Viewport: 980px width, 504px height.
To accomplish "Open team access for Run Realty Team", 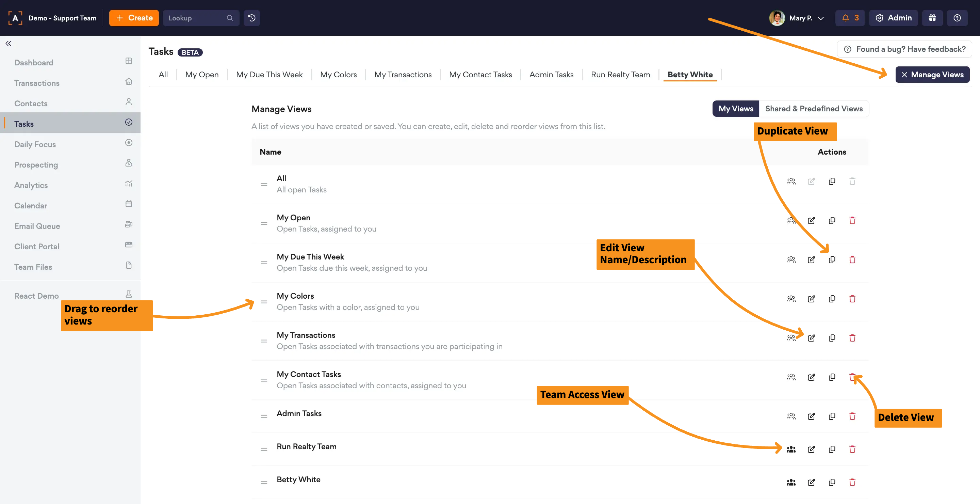I will click(x=791, y=449).
